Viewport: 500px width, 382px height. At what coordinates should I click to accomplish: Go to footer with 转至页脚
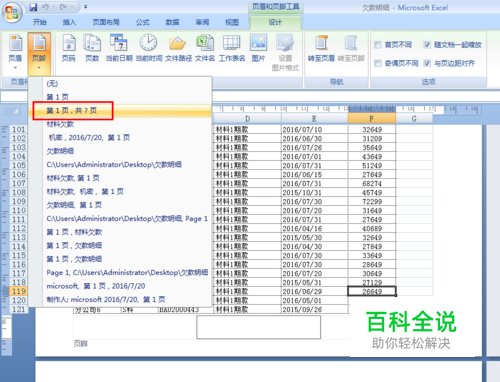coord(351,48)
